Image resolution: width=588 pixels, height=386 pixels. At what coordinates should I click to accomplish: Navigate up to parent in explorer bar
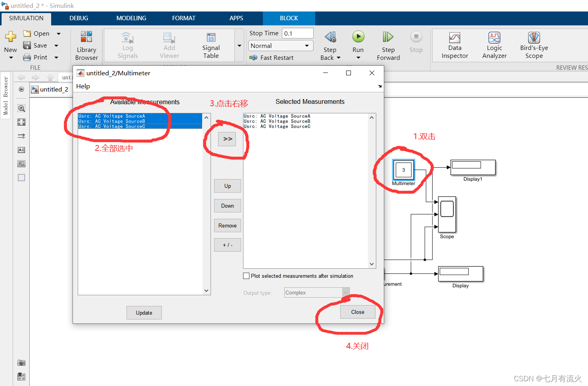(50, 77)
